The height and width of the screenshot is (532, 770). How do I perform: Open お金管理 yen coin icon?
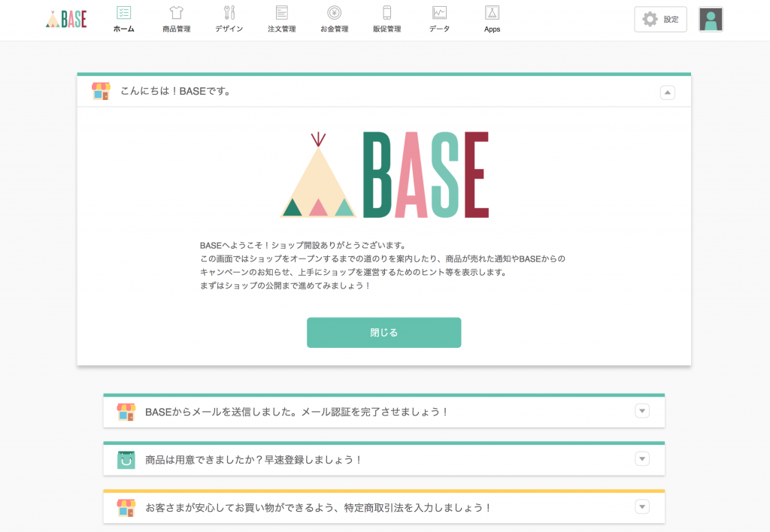(x=335, y=12)
